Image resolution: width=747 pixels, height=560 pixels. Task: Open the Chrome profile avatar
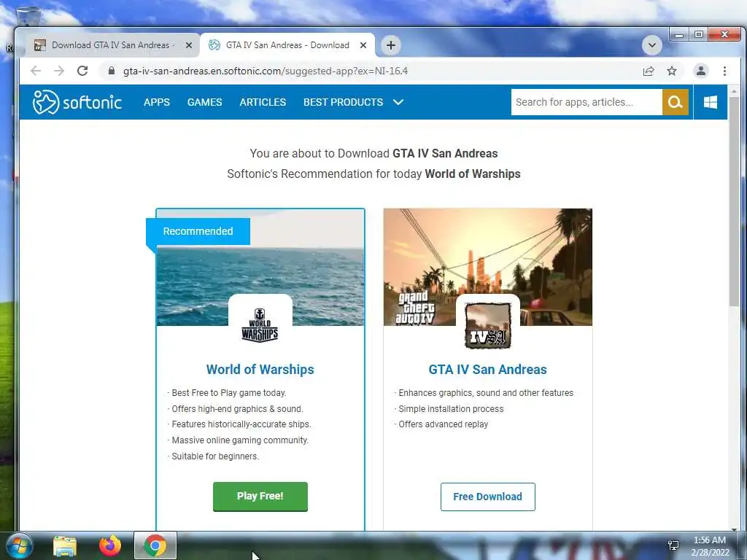point(701,71)
